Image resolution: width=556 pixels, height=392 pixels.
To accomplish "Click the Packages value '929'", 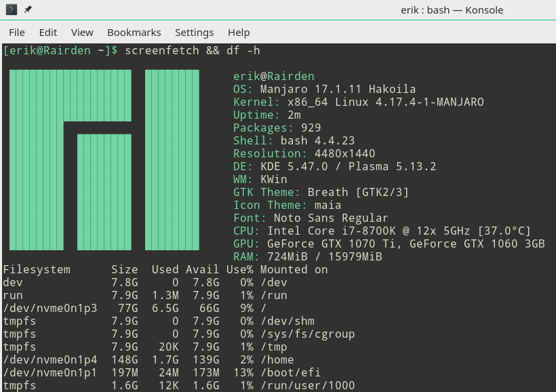I will coord(311,128).
